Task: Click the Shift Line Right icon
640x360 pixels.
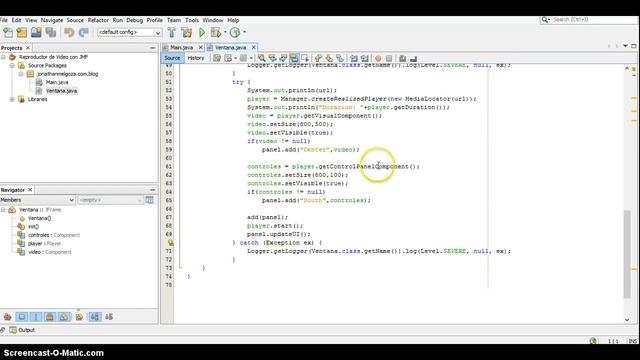Action: click(364, 58)
